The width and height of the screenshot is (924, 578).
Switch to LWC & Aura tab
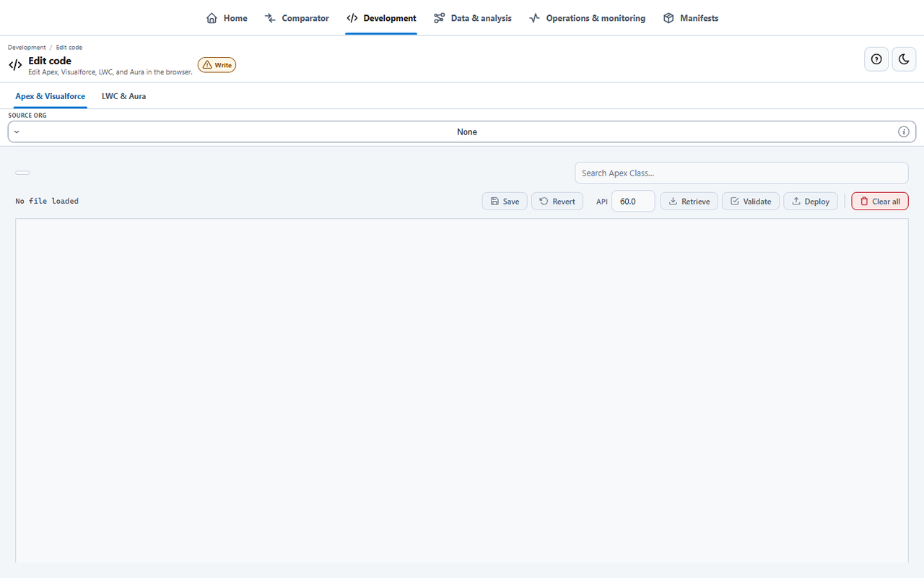[x=123, y=96]
